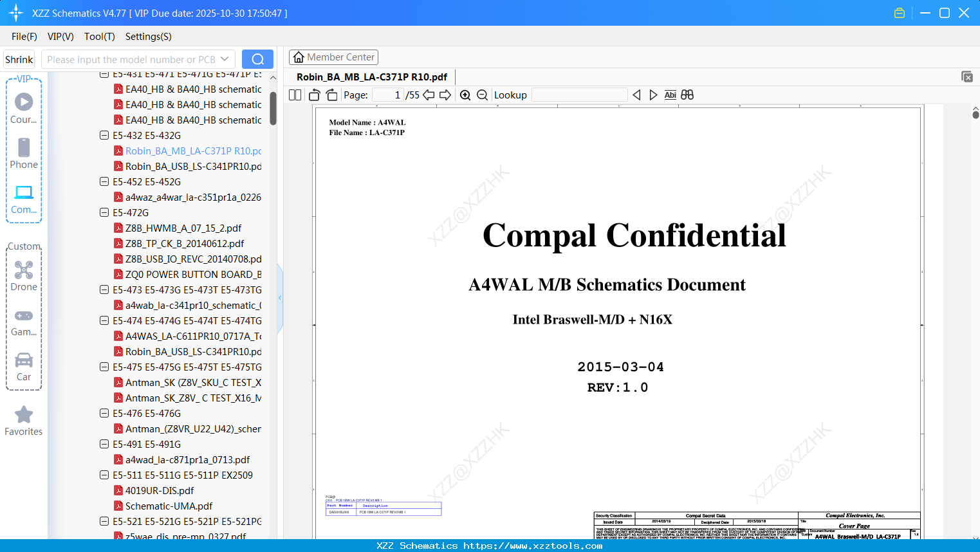Click the PDF viewer vertical scrollbar thumb
This screenshot has height=552, width=980.
point(975,115)
